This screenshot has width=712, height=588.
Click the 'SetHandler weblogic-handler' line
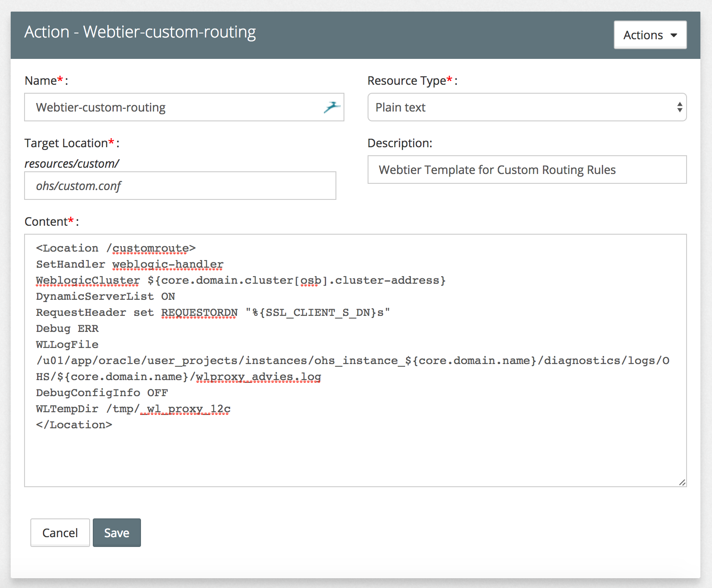130,265
